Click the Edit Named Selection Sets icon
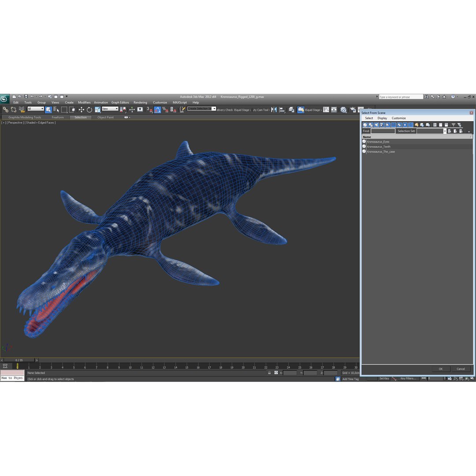476x476 pixels. click(x=182, y=110)
